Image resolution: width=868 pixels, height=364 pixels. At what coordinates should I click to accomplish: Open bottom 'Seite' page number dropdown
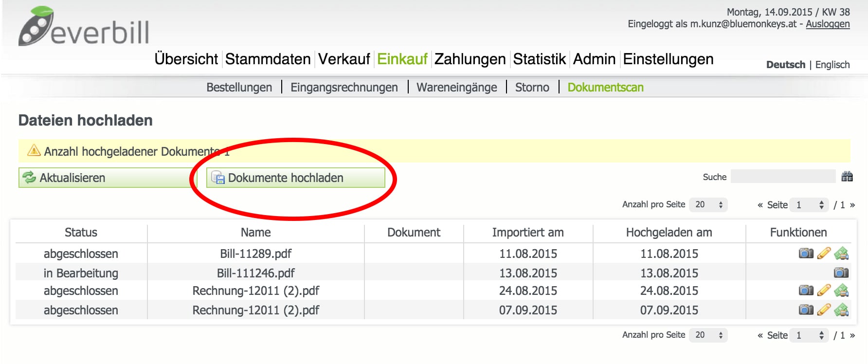pos(809,335)
